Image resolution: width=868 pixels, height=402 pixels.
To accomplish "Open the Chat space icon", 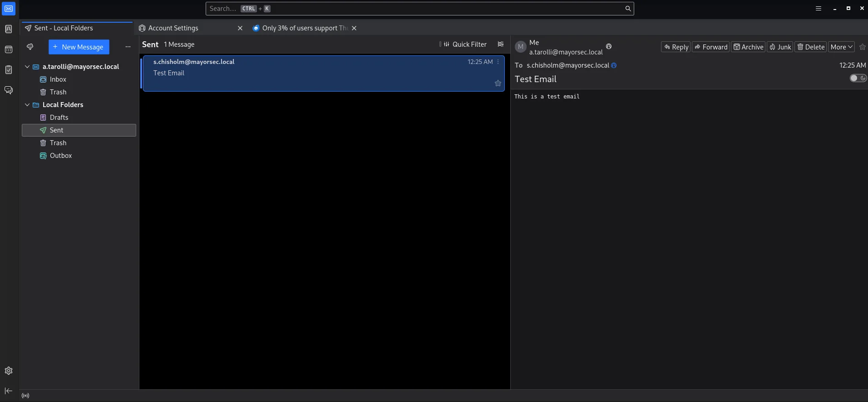I will (x=9, y=90).
